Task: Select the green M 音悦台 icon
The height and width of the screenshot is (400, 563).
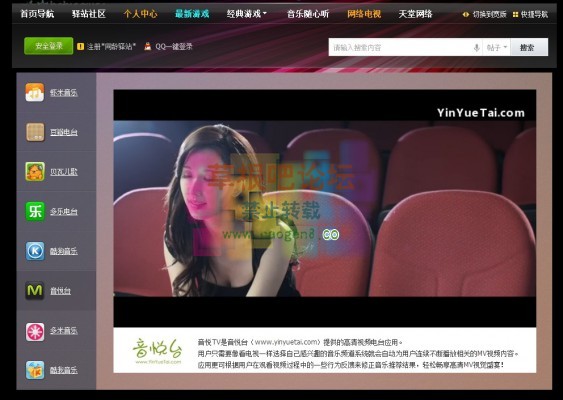Action: point(35,290)
